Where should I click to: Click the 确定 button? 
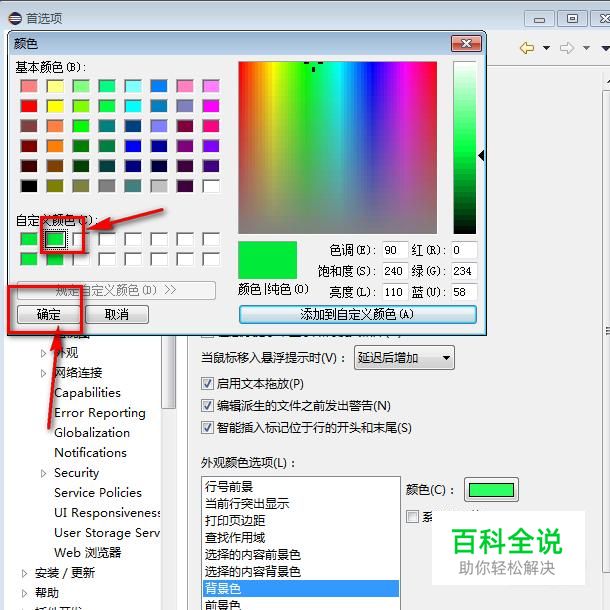pos(48,314)
